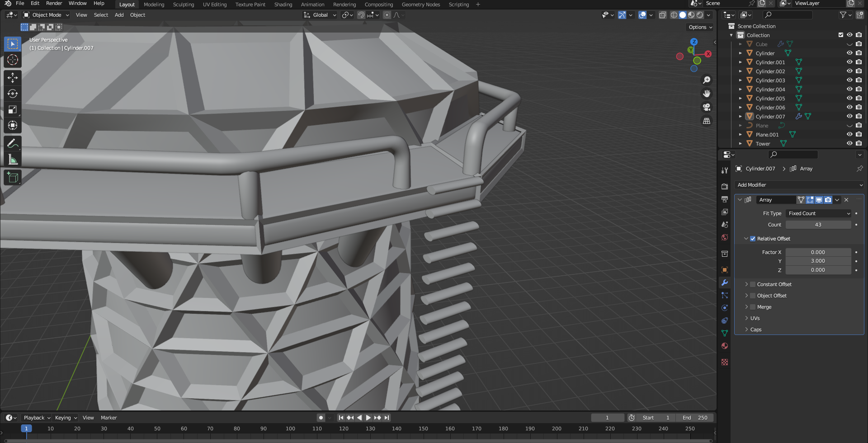The height and width of the screenshot is (443, 868).
Task: Jump to end frame button
Action: pos(387,418)
